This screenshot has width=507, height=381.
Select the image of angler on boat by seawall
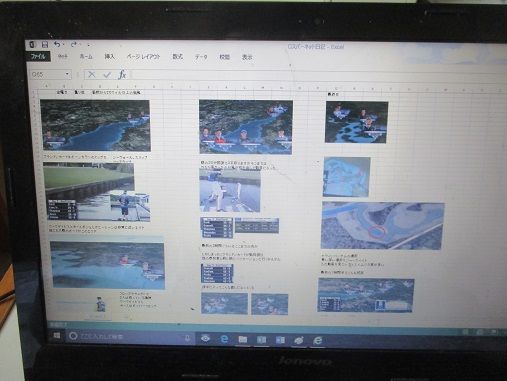click(96, 192)
